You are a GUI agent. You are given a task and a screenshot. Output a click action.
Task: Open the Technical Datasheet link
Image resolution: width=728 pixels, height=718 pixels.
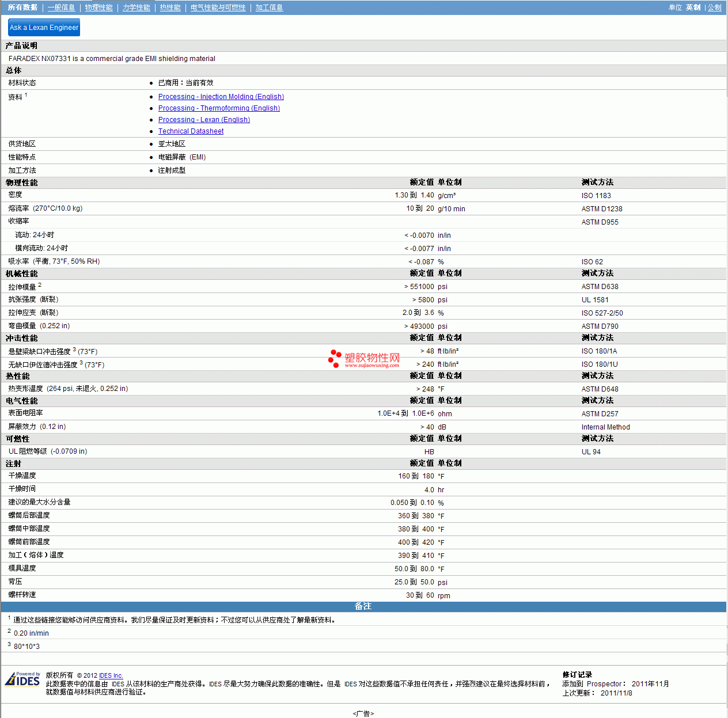(191, 131)
